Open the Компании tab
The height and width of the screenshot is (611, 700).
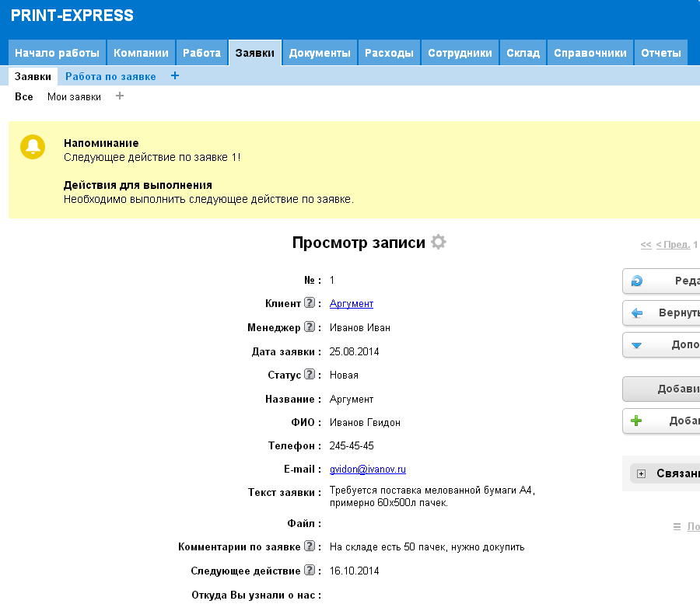[x=141, y=53]
